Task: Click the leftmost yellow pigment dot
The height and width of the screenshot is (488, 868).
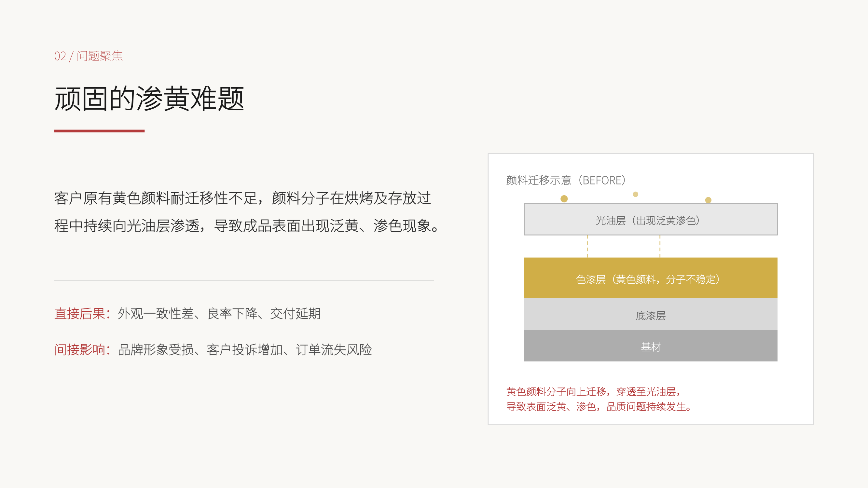Action: click(564, 199)
